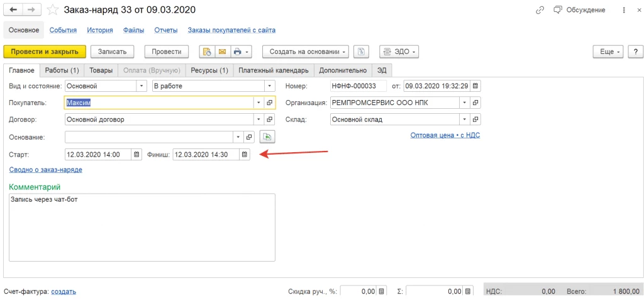Expand the В работе status dropdown
Screen dimensions: 644x300
point(269,86)
